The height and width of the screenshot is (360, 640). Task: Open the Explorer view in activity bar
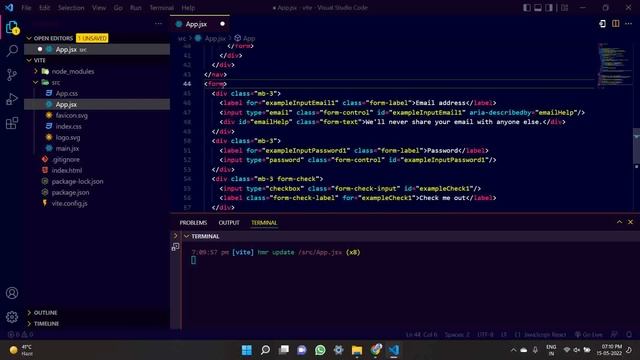pyautogui.click(x=12, y=28)
